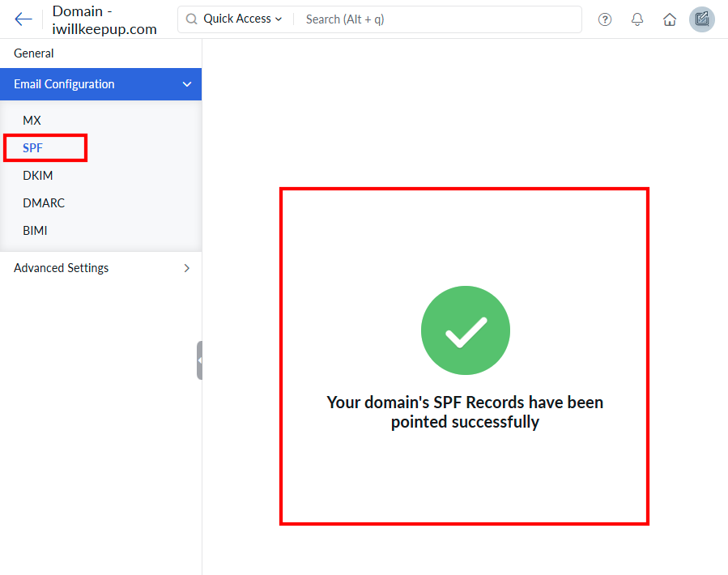Open the DKIM settings
Screen dimensions: 728x575
38,176
